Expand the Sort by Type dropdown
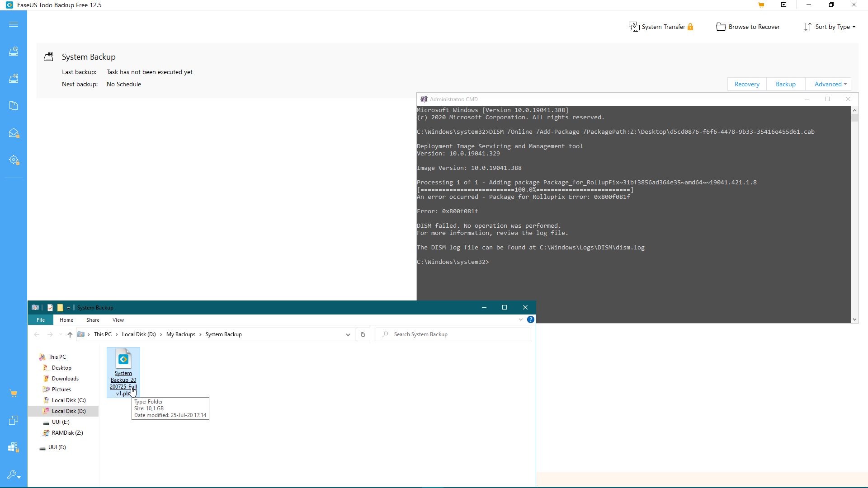Viewport: 868px width, 488px height. [830, 27]
